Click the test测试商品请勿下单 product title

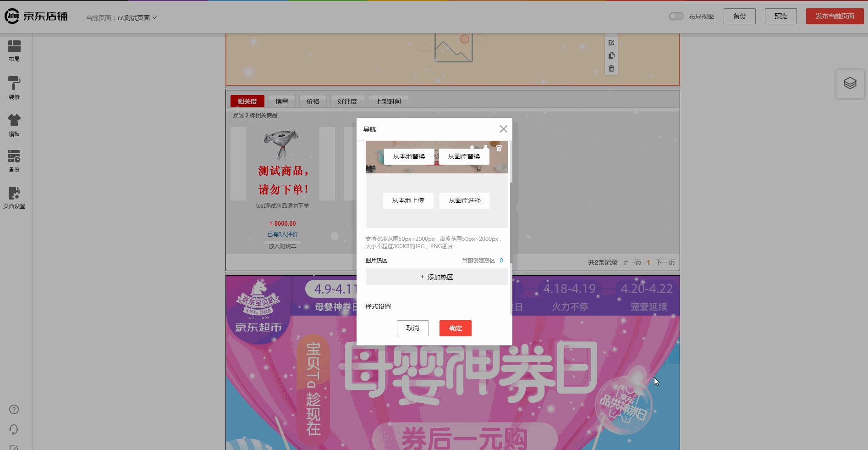[283, 206]
